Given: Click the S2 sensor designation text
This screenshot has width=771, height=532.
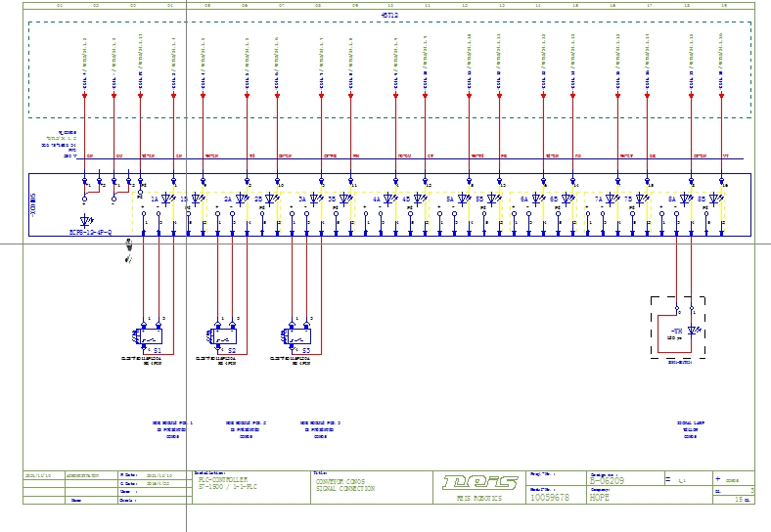Looking at the screenshot, I should coord(232,350).
